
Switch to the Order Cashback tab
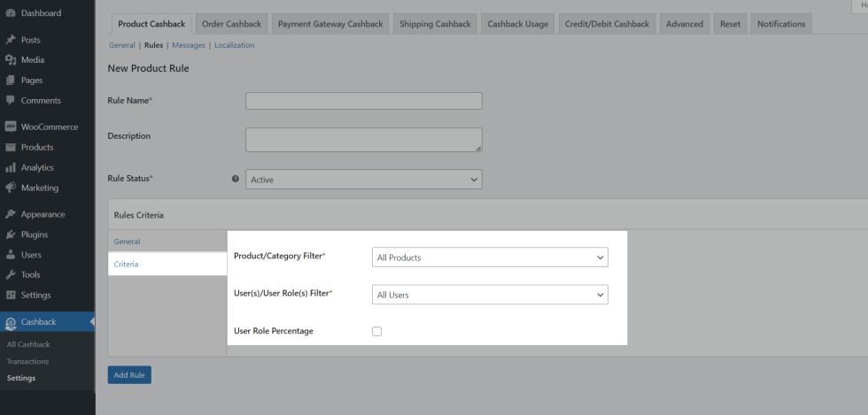point(230,24)
